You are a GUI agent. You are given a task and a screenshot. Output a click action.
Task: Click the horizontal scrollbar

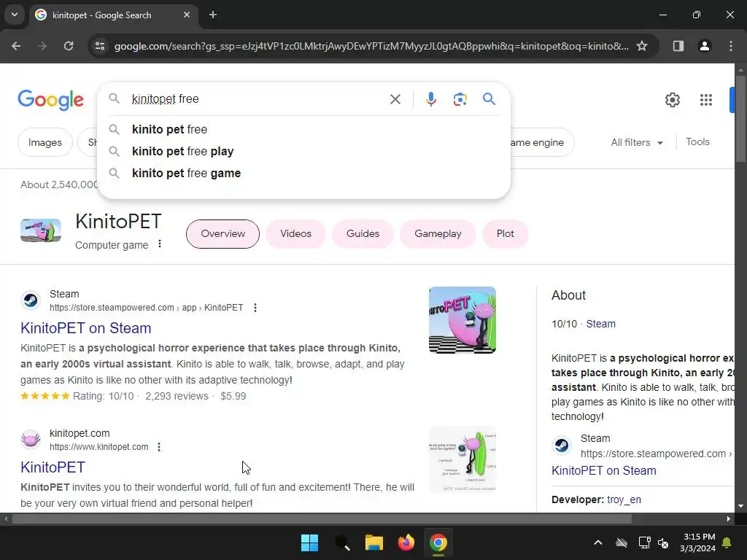(322, 519)
